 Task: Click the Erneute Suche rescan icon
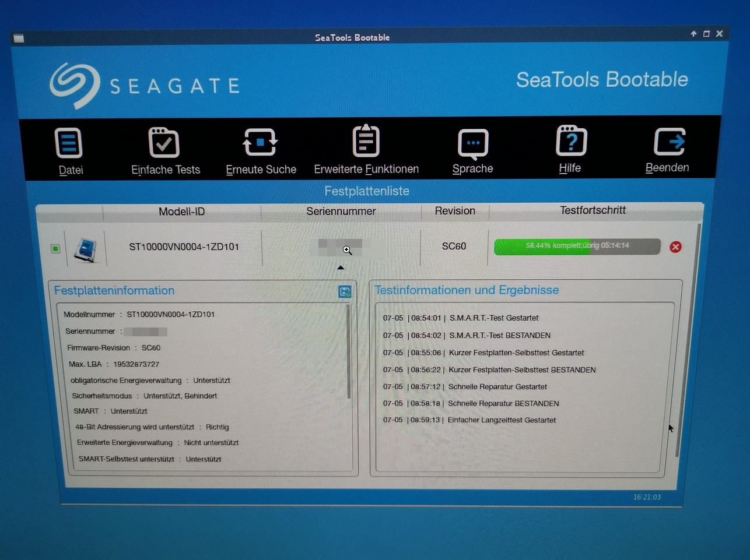point(260,142)
